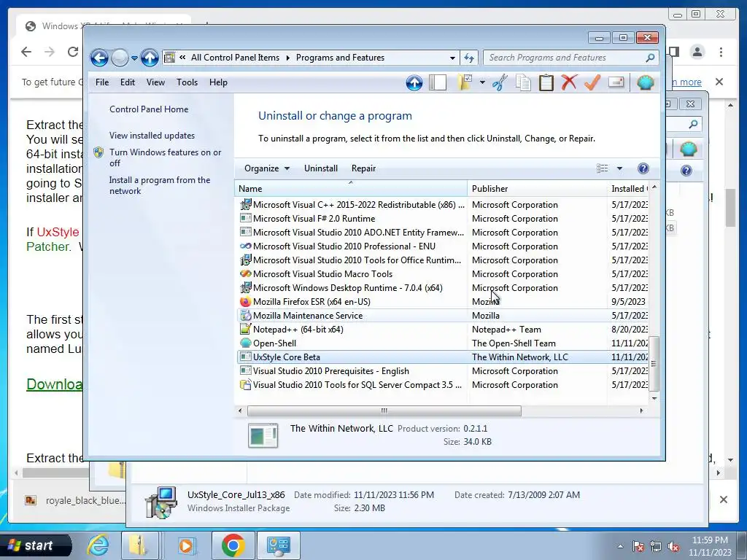Open the recent pages arrow beside Forward button
Image resolution: width=747 pixels, height=560 pixels.
[x=134, y=58]
